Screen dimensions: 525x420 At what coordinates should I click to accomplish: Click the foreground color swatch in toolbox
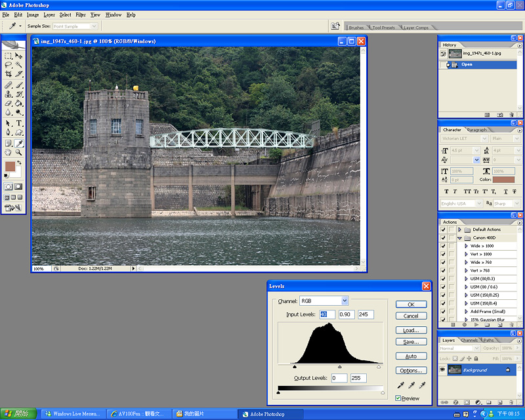tap(10, 167)
